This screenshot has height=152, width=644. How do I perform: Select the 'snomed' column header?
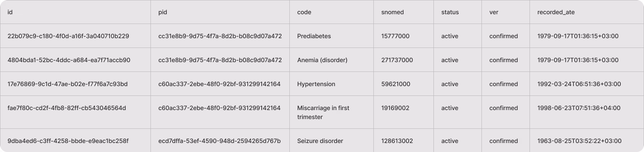click(x=392, y=12)
